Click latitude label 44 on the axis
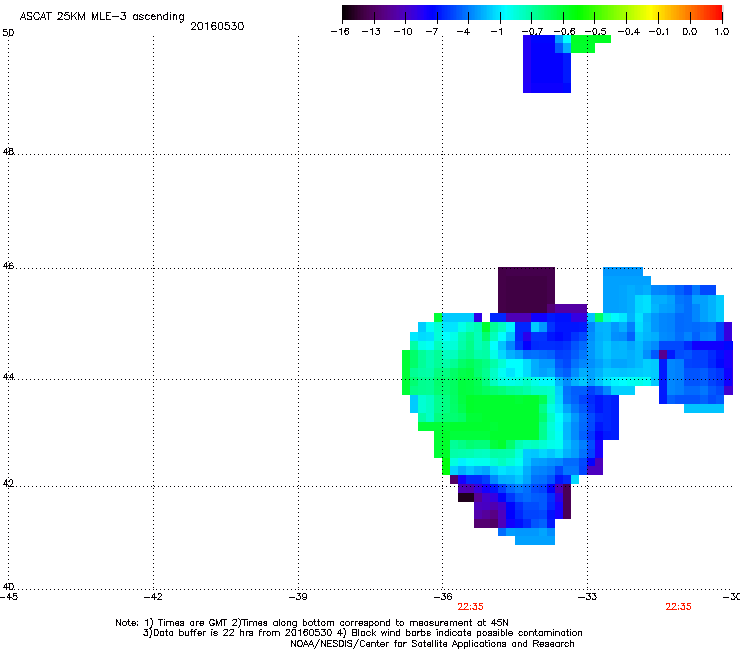Screen dimensions: 740x650 pos(8,377)
